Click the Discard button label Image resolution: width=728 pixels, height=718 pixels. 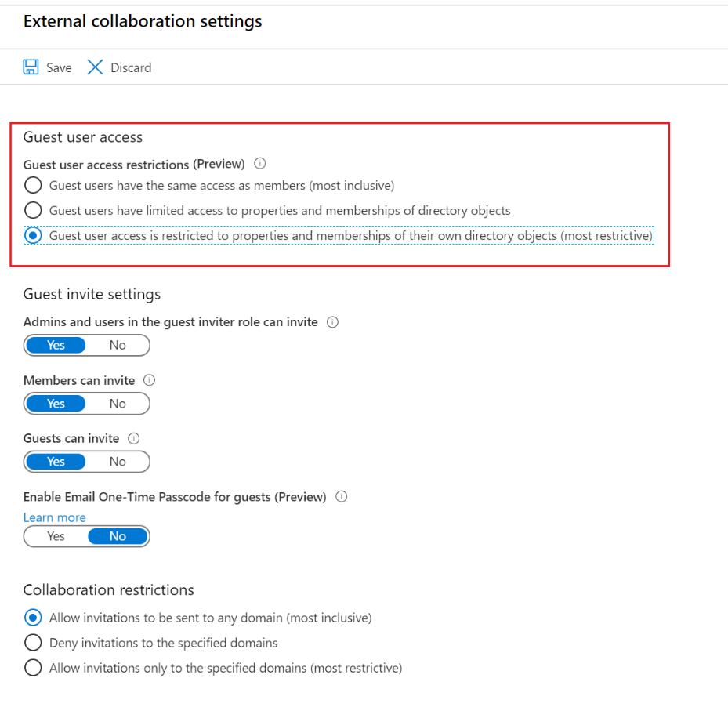131,67
